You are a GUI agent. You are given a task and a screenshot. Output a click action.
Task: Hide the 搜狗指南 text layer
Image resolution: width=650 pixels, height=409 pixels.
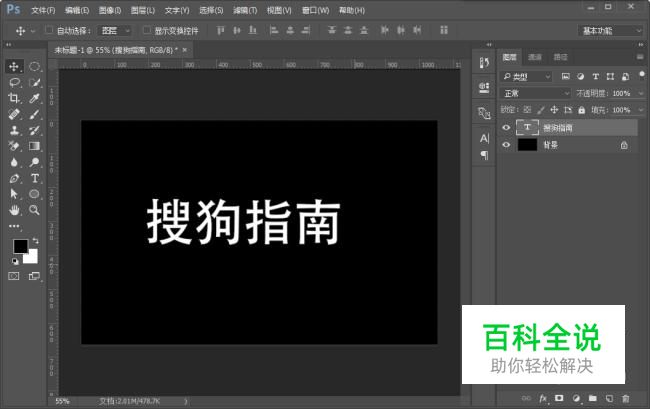[x=506, y=127]
